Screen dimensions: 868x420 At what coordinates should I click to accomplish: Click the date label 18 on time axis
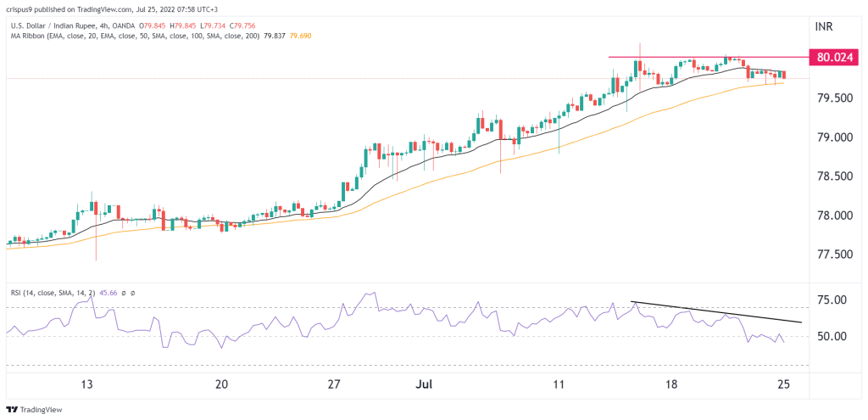pyautogui.click(x=671, y=384)
